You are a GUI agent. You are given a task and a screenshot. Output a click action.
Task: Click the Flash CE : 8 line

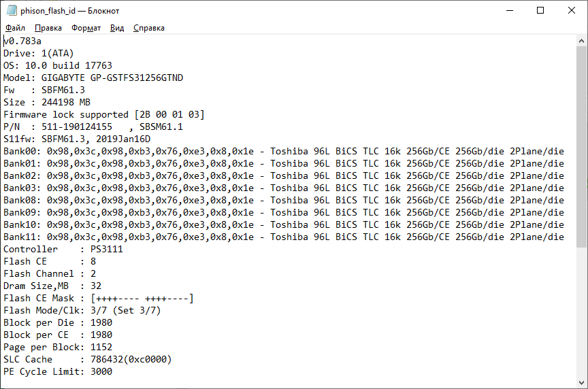click(50, 262)
